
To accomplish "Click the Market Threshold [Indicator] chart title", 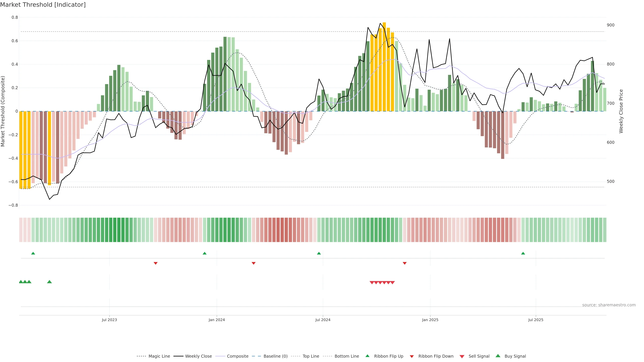I will (43, 5).
